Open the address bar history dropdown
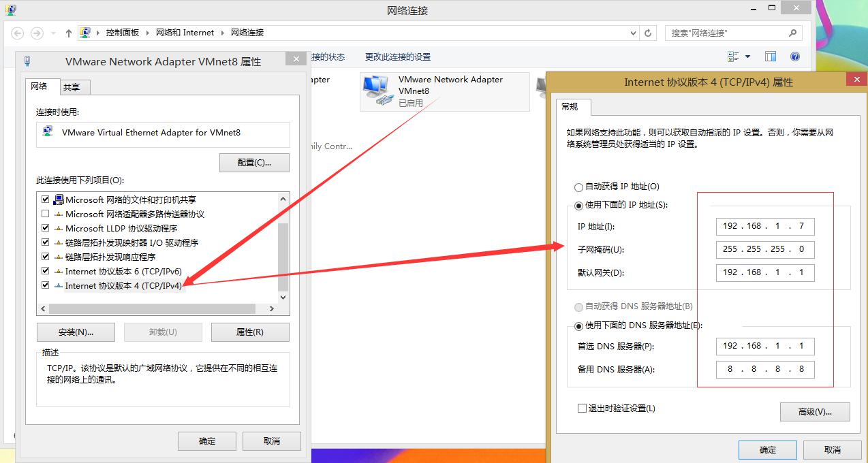The image size is (868, 463). pyautogui.click(x=634, y=33)
